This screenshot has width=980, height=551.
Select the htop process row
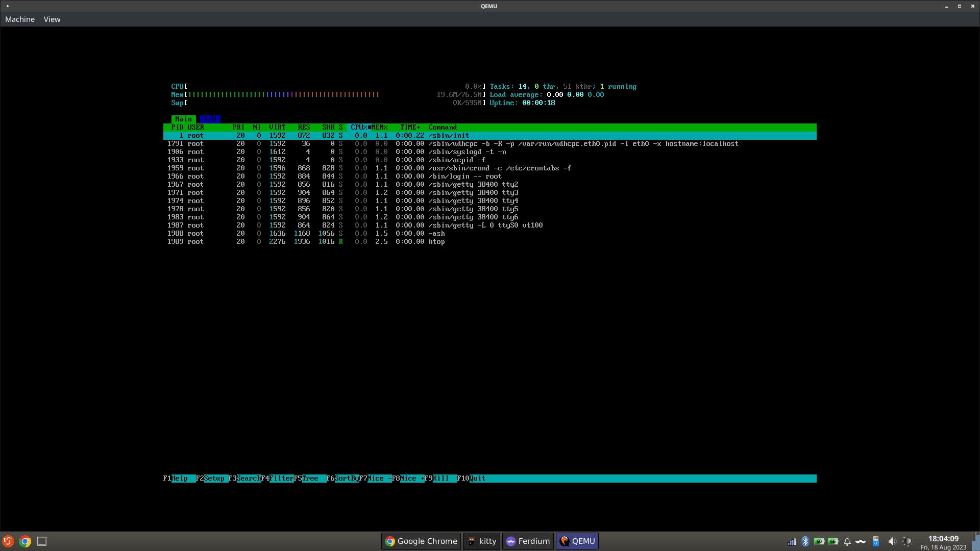click(436, 242)
